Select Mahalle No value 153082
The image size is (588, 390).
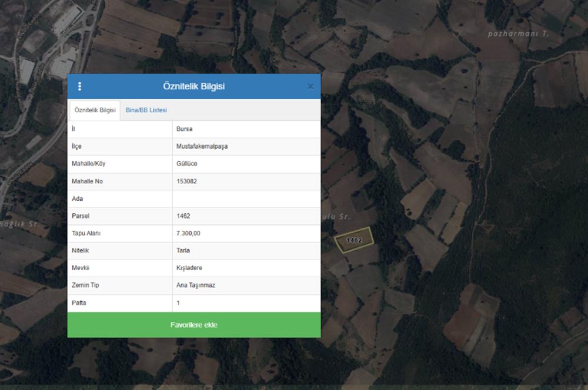tap(187, 181)
